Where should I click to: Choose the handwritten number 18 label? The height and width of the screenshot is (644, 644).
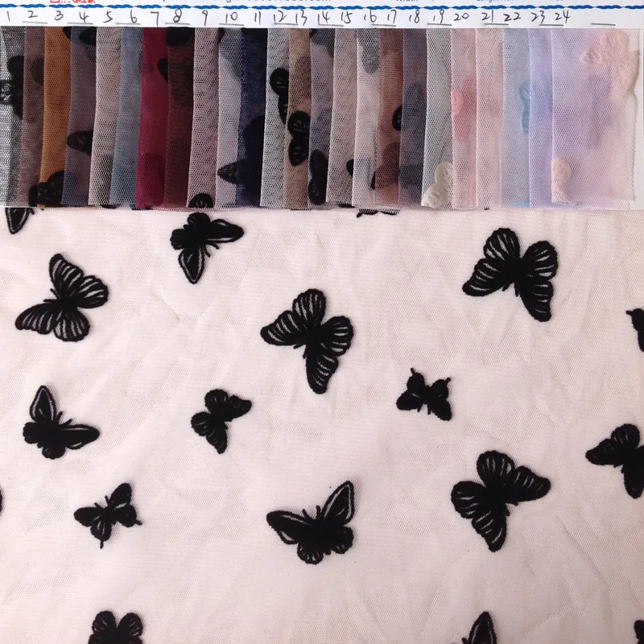point(415,17)
